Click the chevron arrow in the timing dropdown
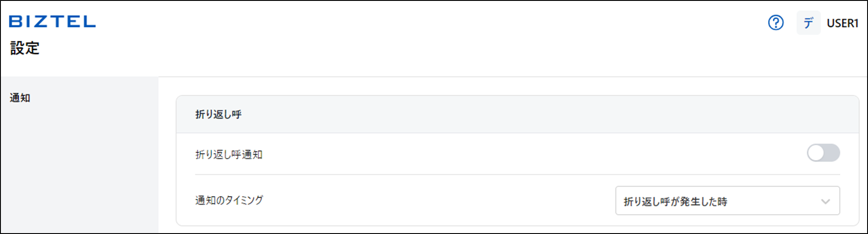The image size is (868, 234). point(825,202)
